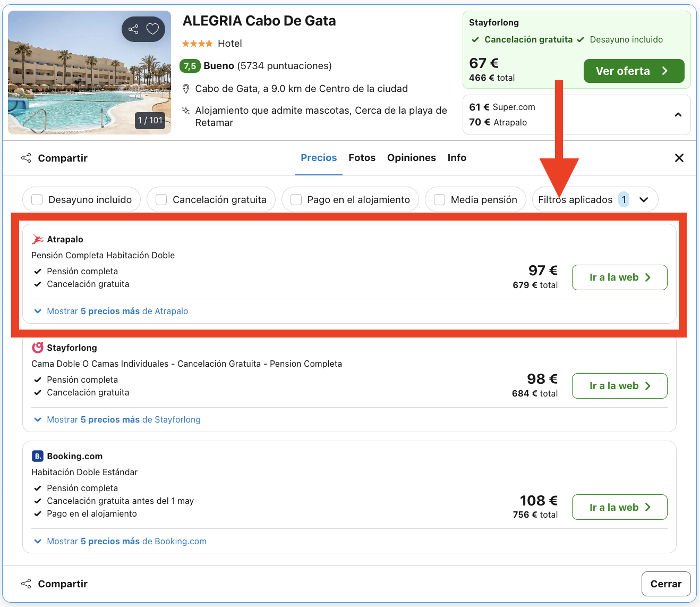
Task: Click the 1 / 101 photo counter
Action: [x=150, y=120]
